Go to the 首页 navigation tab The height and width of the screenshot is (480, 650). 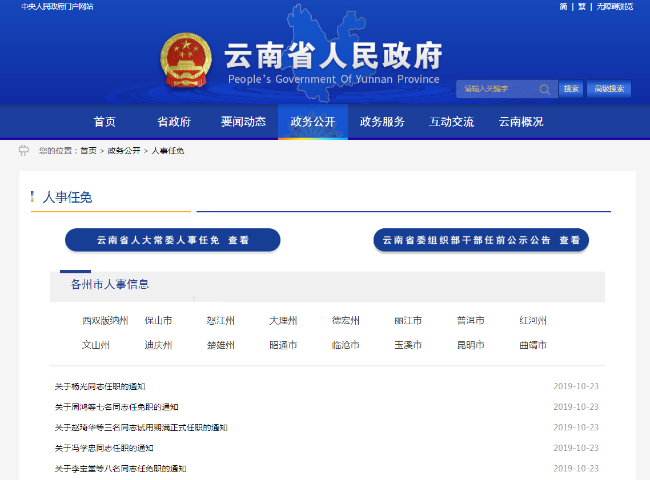click(x=104, y=122)
